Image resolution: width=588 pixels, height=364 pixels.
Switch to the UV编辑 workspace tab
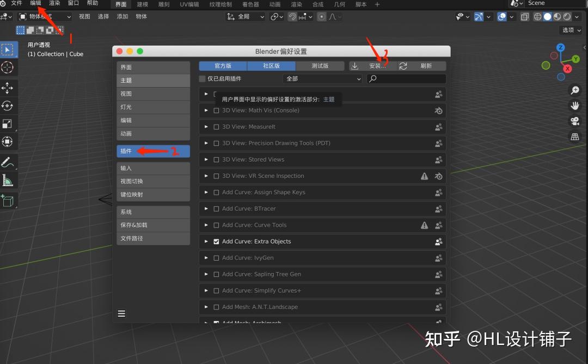(x=189, y=4)
